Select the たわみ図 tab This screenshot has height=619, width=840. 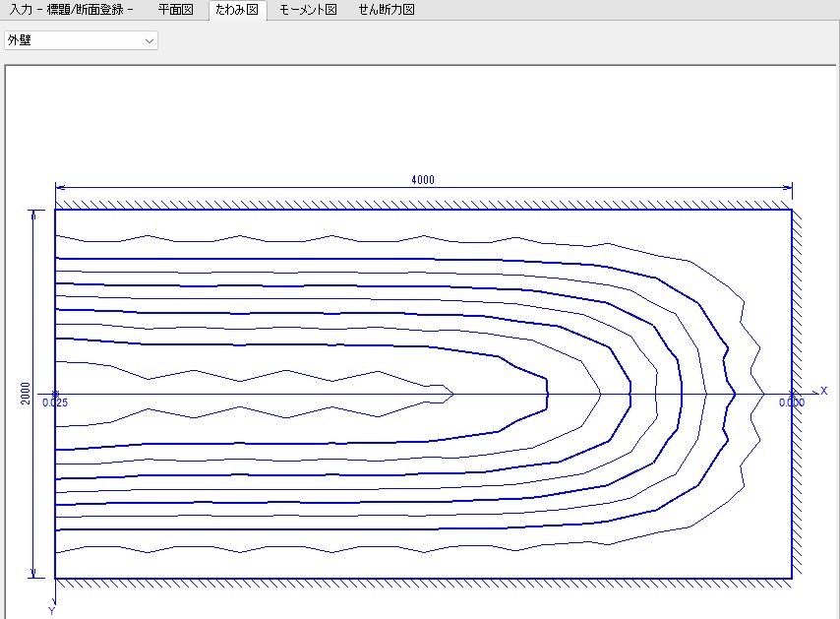click(237, 10)
